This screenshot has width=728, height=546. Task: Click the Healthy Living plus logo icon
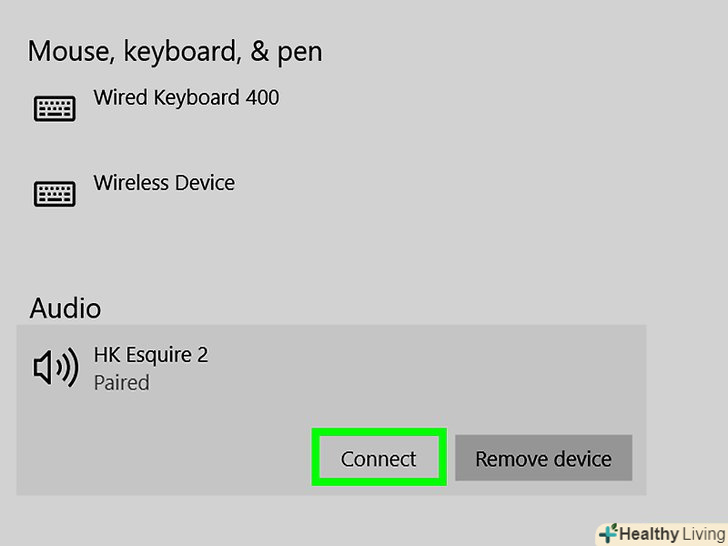click(606, 533)
